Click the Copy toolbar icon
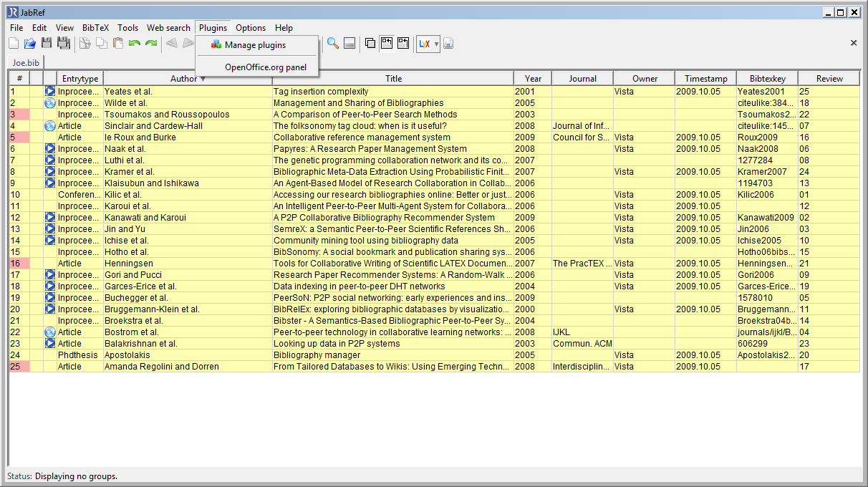 pyautogui.click(x=102, y=44)
